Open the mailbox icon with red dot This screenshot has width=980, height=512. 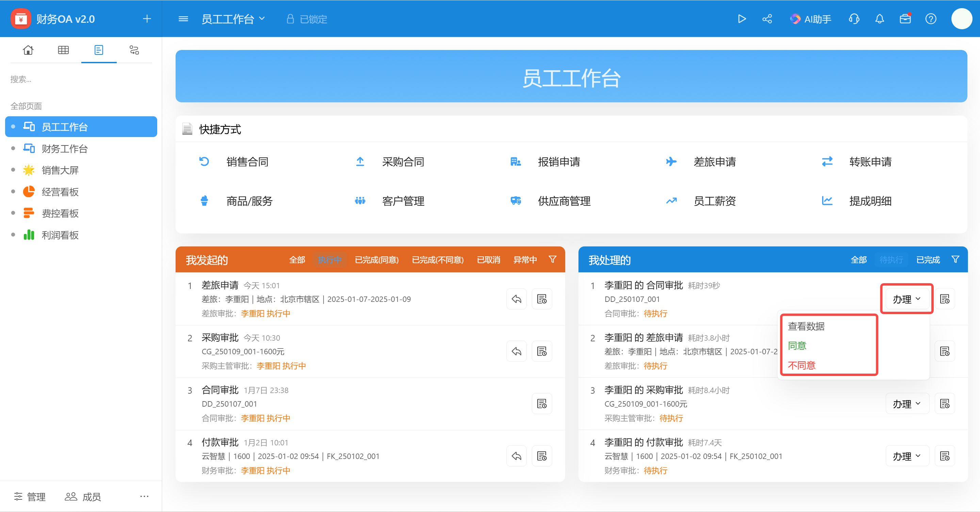tap(905, 19)
